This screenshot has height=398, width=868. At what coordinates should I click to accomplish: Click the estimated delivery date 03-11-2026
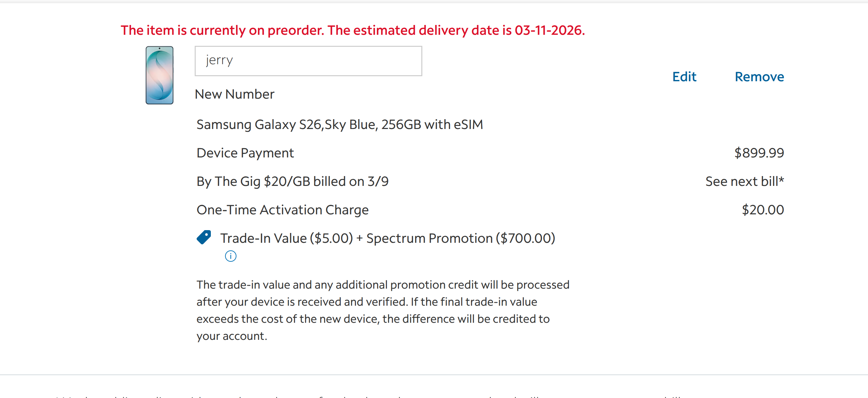(549, 30)
